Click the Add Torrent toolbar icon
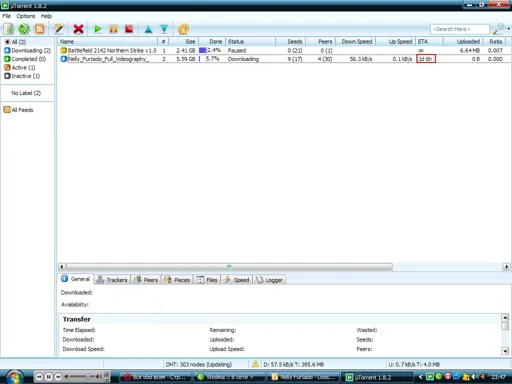The width and height of the screenshot is (512, 384). pyautogui.click(x=9, y=29)
